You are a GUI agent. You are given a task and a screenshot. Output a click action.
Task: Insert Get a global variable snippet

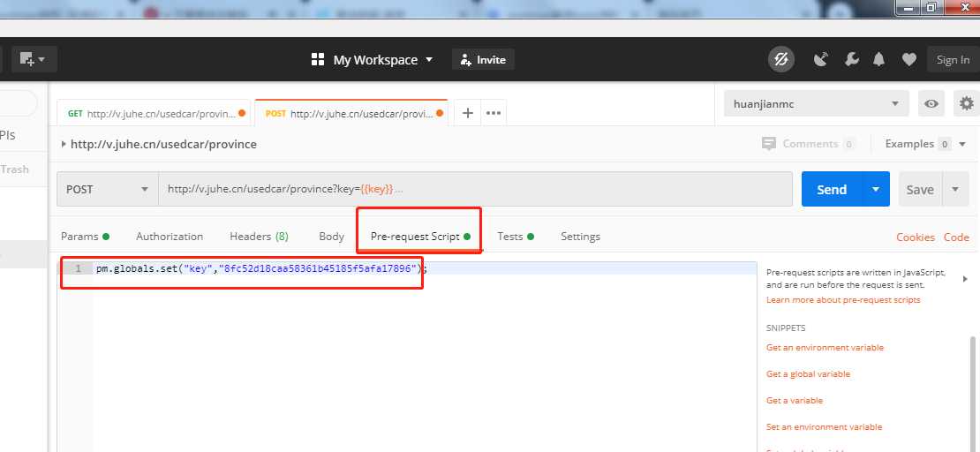click(x=808, y=373)
